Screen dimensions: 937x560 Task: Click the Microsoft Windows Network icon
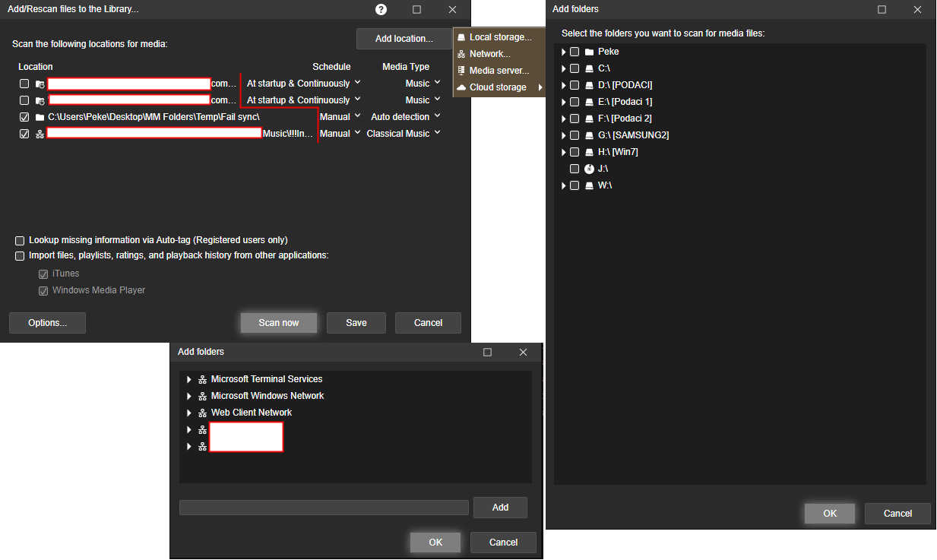202,396
